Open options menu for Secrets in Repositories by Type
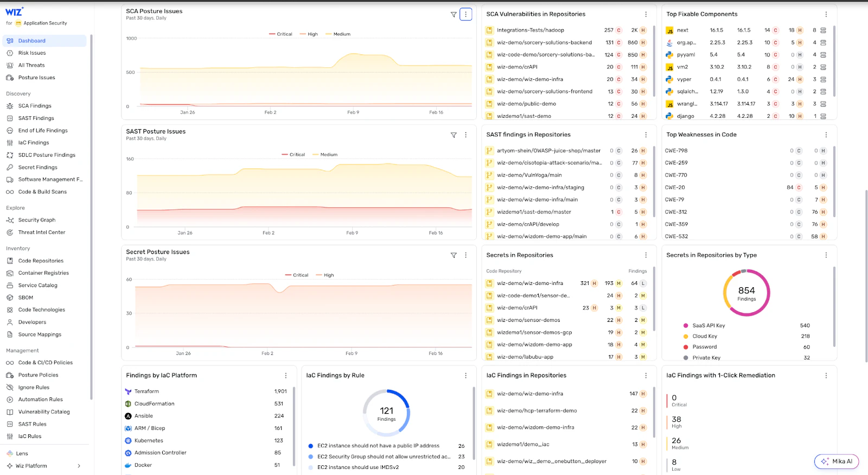 click(826, 255)
